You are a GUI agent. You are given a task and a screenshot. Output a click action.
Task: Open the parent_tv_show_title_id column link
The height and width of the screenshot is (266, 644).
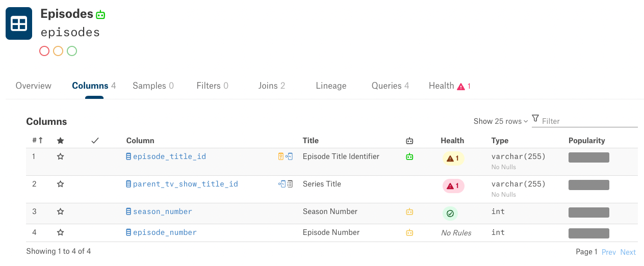[186, 184]
